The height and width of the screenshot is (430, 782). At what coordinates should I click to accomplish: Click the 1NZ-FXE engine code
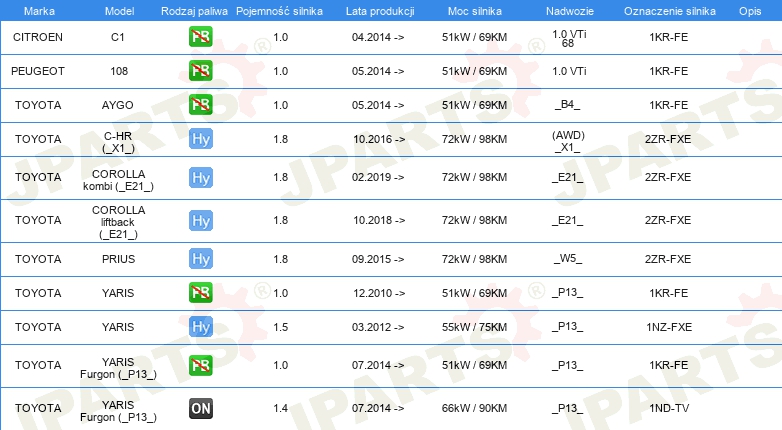pyautogui.click(x=669, y=327)
